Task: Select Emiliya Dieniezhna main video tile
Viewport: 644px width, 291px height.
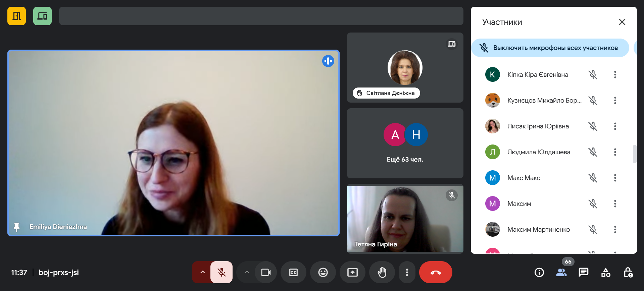Action: pos(174,143)
